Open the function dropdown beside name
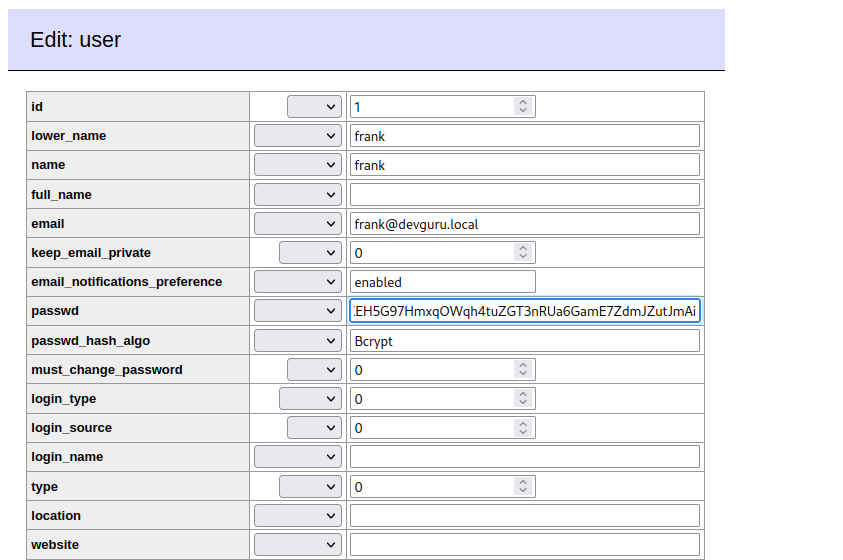843x560 pixels. [298, 165]
